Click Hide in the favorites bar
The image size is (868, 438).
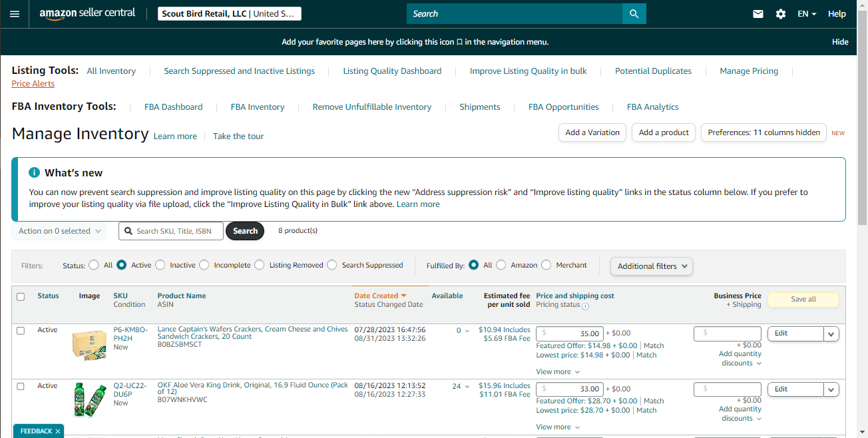[x=840, y=42]
